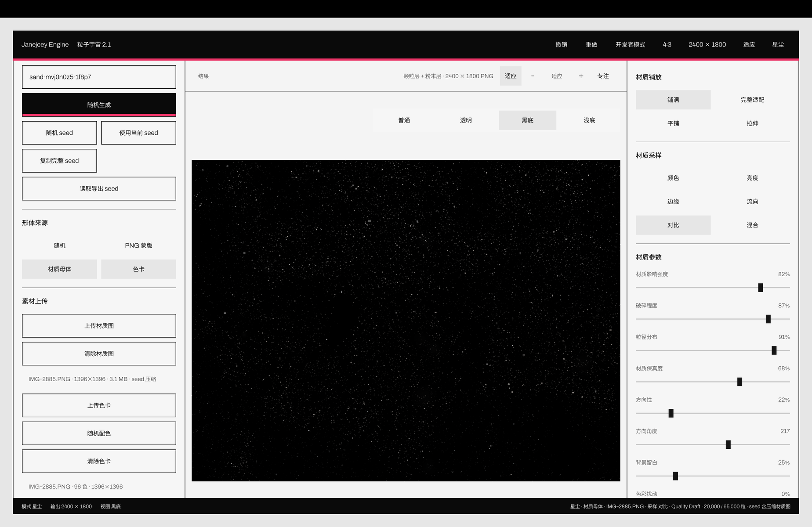Select 铺满 material placement
812x527 pixels.
(673, 100)
